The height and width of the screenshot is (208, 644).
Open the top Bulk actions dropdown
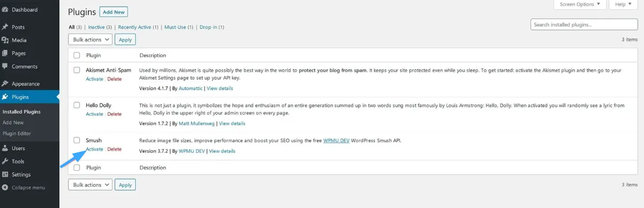pyautogui.click(x=90, y=39)
